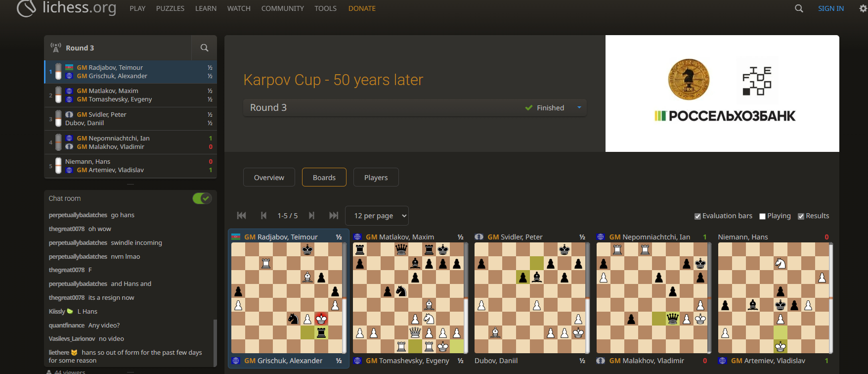868x374 pixels.
Task: Uncheck the Results checkbox
Action: coord(801,216)
